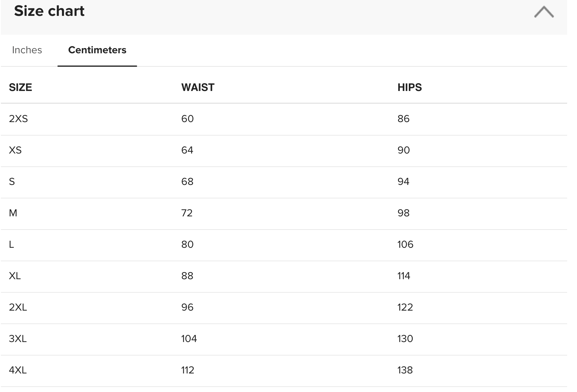Switch to the Inches tab
577x392 pixels.
click(27, 50)
